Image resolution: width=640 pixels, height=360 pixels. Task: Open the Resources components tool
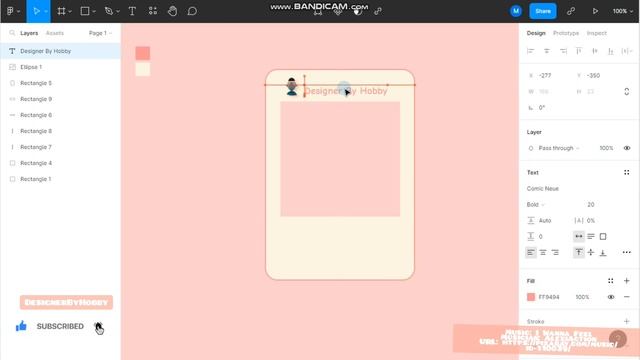click(x=153, y=11)
